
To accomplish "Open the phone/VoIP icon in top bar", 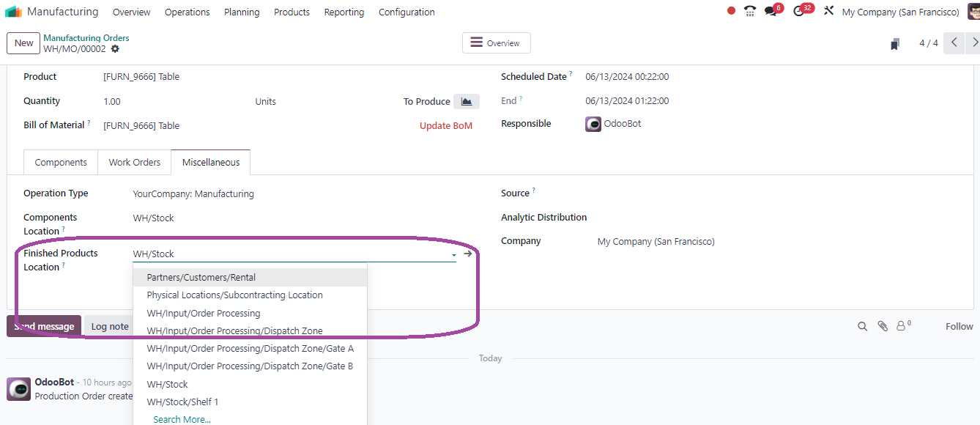I will click(750, 11).
